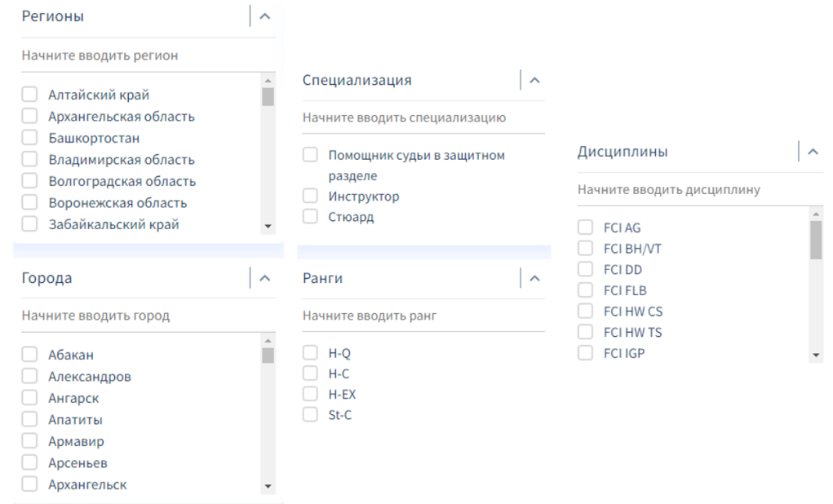Image resolution: width=833 pixels, height=504 pixels.
Task: Check the Архангельск city checkbox
Action: pyautogui.click(x=30, y=484)
